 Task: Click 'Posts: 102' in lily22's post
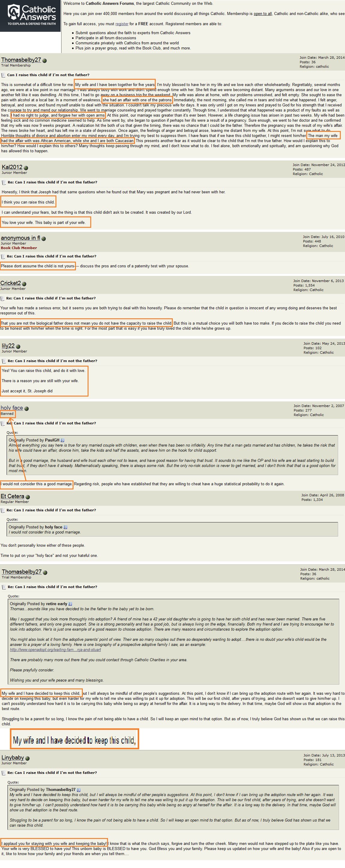(313, 348)
